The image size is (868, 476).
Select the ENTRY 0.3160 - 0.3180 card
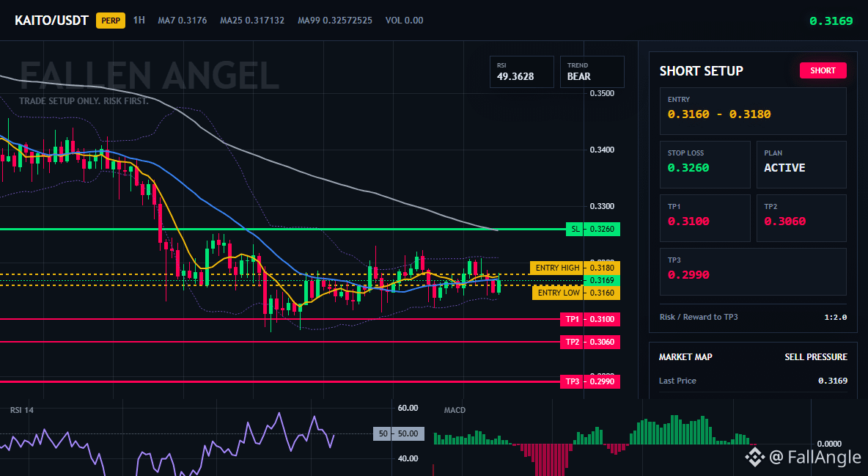(x=753, y=111)
